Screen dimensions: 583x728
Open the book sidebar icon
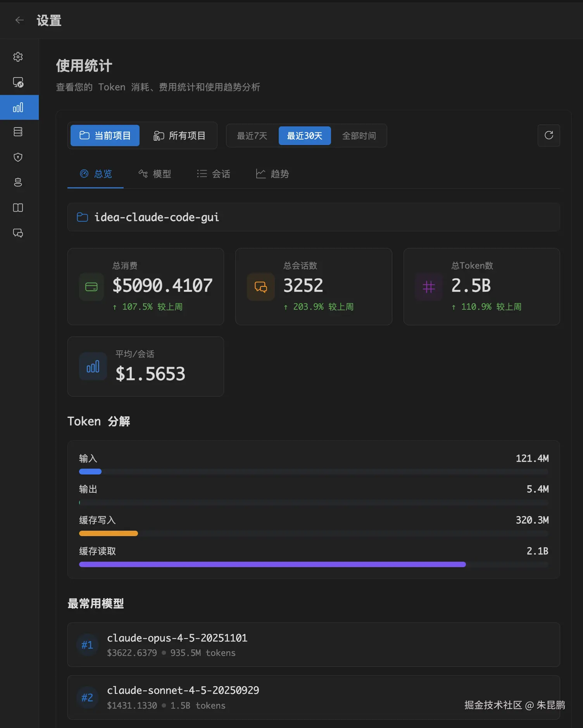pos(18,208)
